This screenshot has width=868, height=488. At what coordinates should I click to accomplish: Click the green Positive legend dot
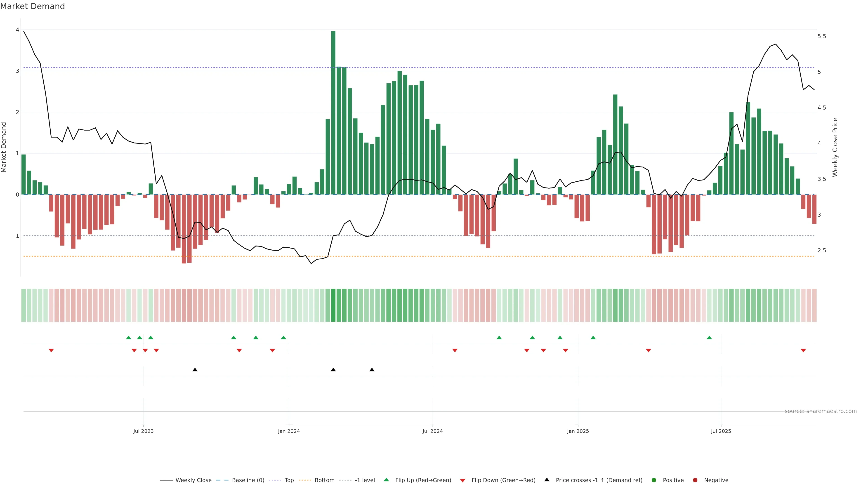pos(654,480)
